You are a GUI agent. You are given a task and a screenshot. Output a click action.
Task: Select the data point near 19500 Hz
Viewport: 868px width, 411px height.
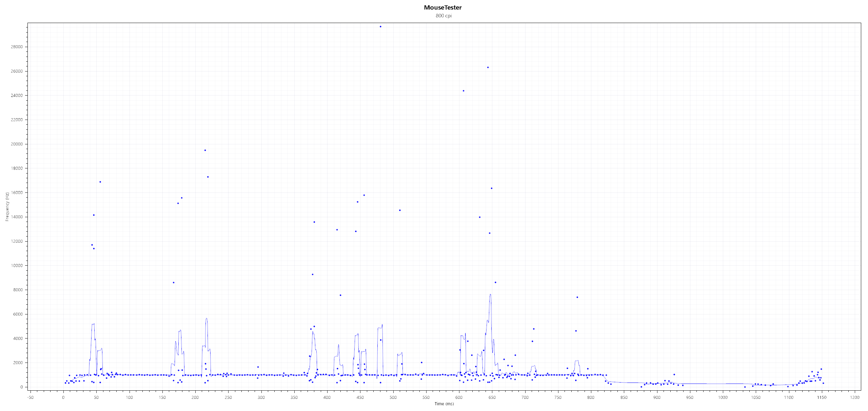(x=205, y=150)
